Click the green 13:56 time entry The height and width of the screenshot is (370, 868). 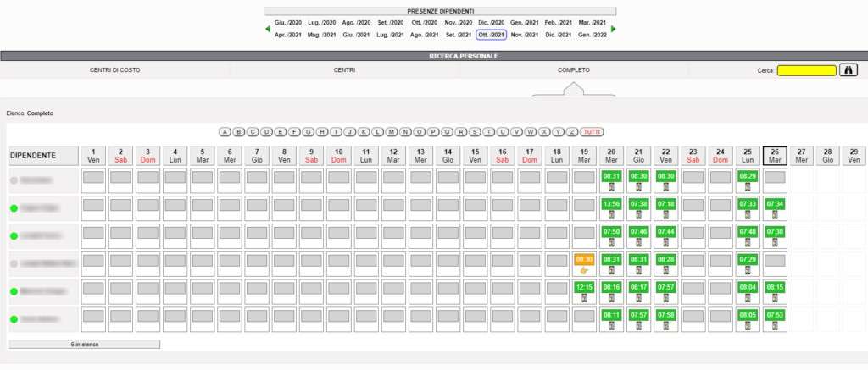[611, 204]
